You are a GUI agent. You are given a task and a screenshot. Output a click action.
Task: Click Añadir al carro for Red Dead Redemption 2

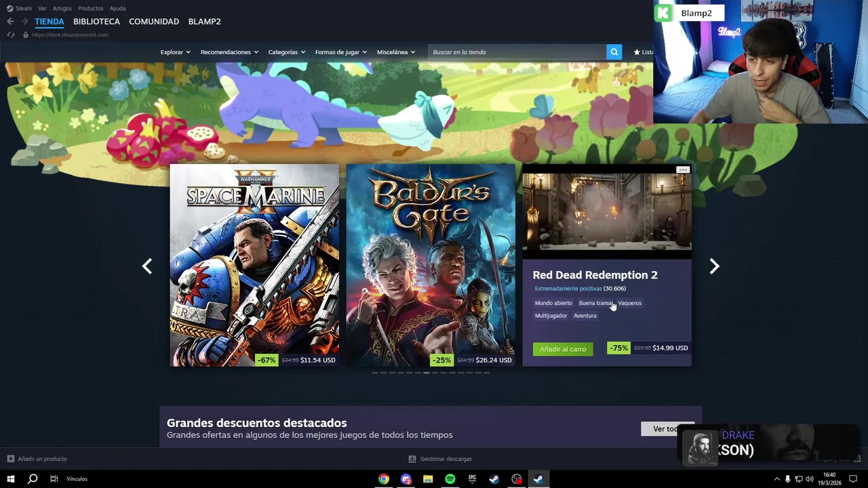pyautogui.click(x=563, y=349)
